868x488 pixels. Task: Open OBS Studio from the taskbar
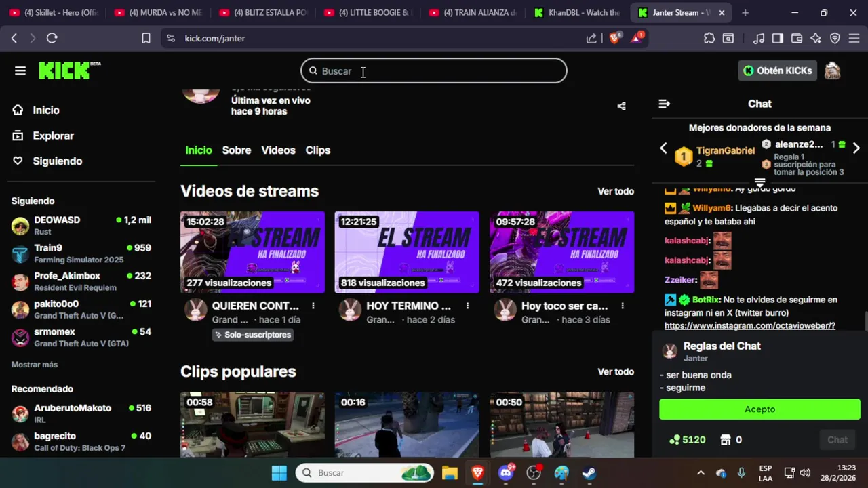(x=534, y=472)
